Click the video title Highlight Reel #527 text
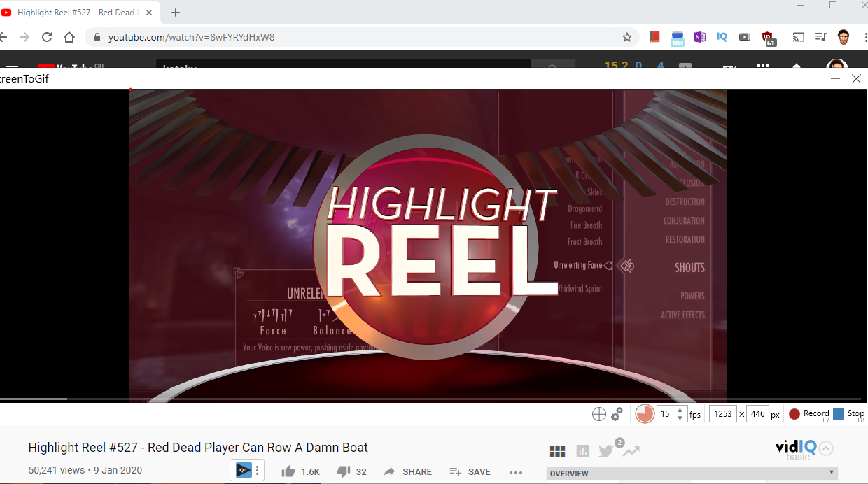The width and height of the screenshot is (868, 484). tap(198, 448)
